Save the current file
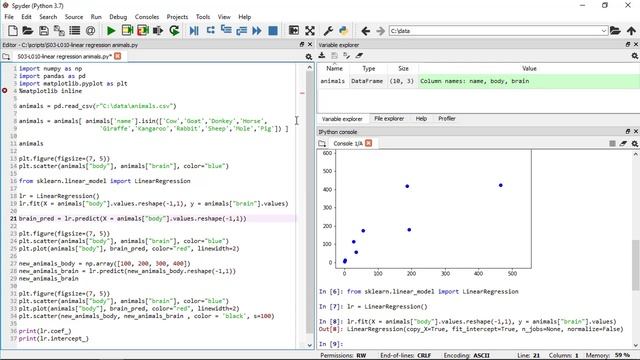 pos(44,31)
